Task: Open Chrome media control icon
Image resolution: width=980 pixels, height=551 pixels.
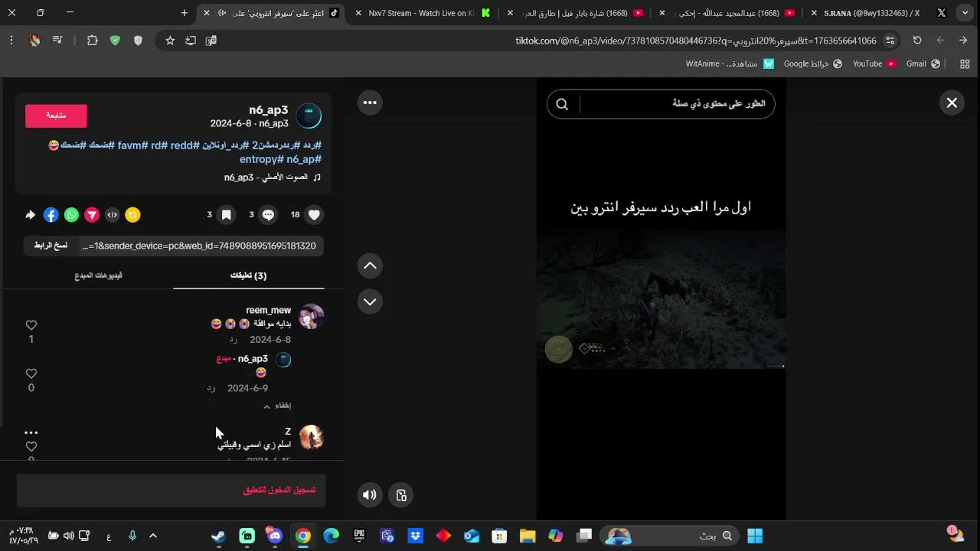Action: click(x=57, y=41)
